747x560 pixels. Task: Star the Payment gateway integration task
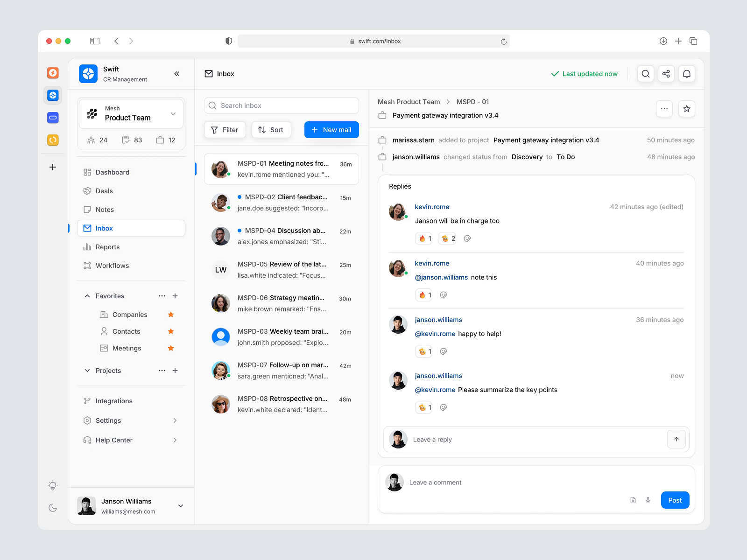686,108
